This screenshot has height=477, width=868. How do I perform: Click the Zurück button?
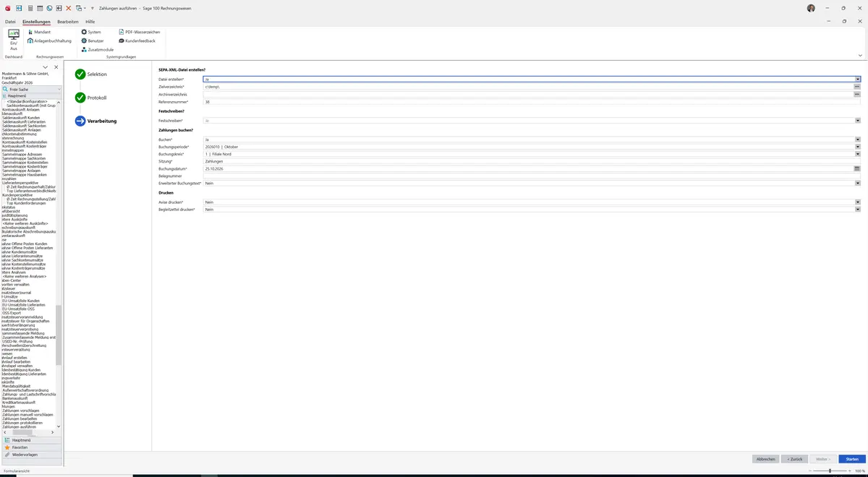794,459
